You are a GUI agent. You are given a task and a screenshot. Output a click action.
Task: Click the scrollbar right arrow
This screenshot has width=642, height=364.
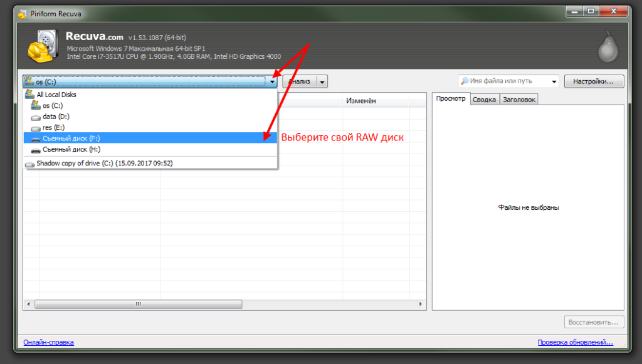(421, 304)
